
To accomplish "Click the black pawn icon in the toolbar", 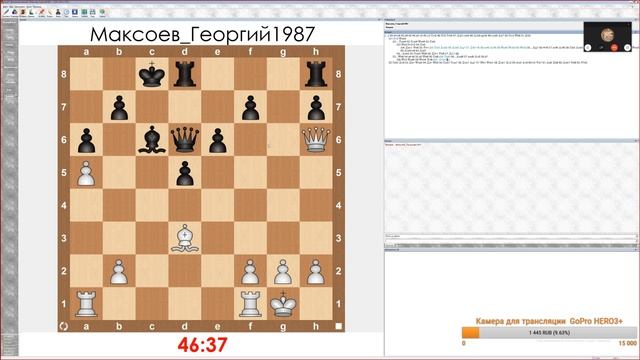I will [x=58, y=12].
